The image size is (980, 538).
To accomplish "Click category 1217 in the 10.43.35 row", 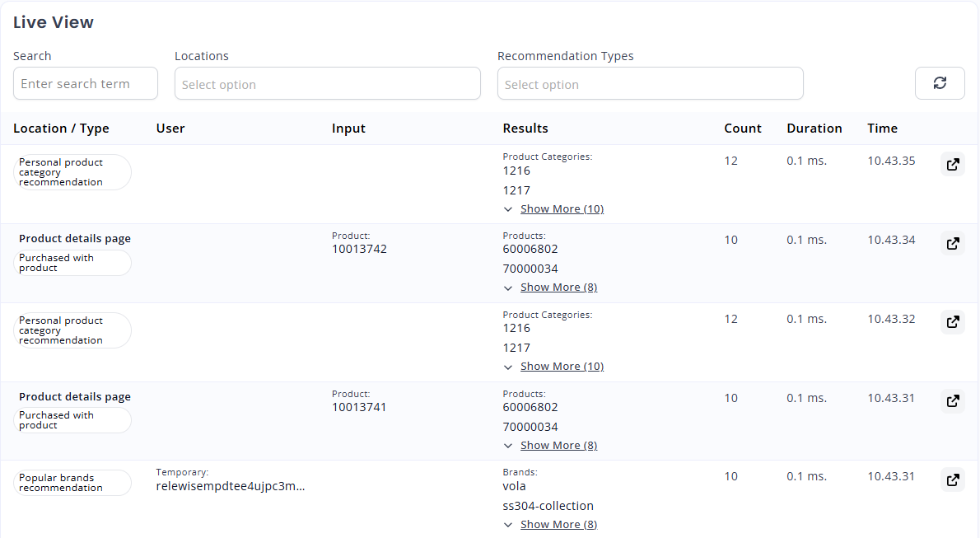I will 516,191.
